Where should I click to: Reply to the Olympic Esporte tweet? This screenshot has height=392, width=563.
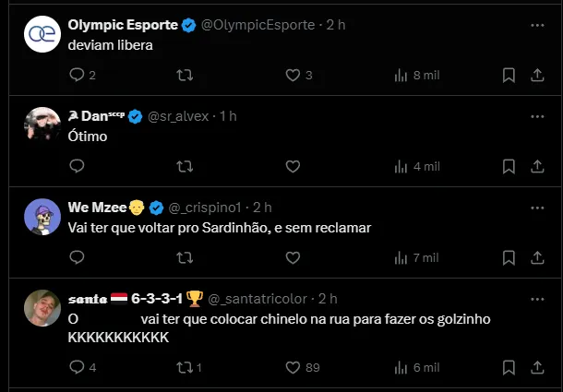pos(78,76)
